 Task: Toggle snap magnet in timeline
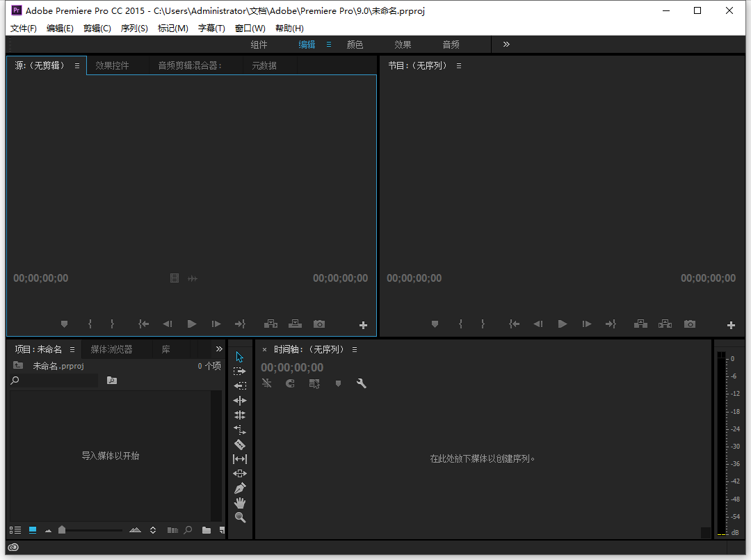click(290, 383)
